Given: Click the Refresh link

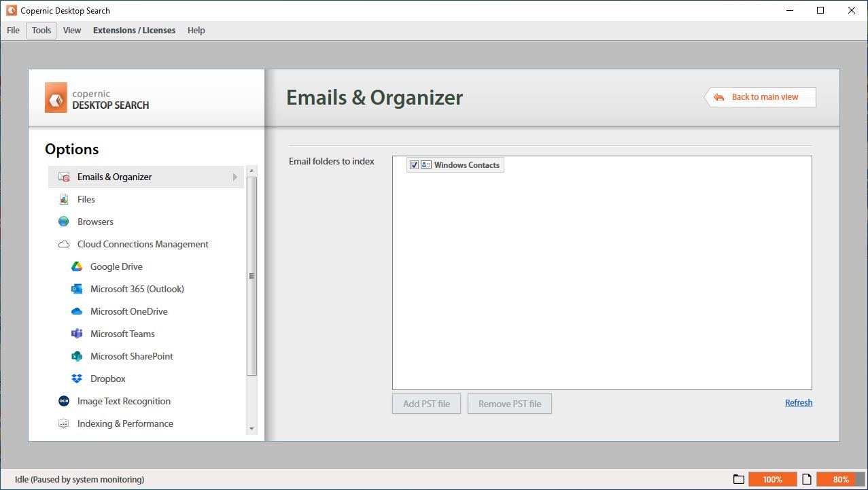Looking at the screenshot, I should tap(799, 402).
